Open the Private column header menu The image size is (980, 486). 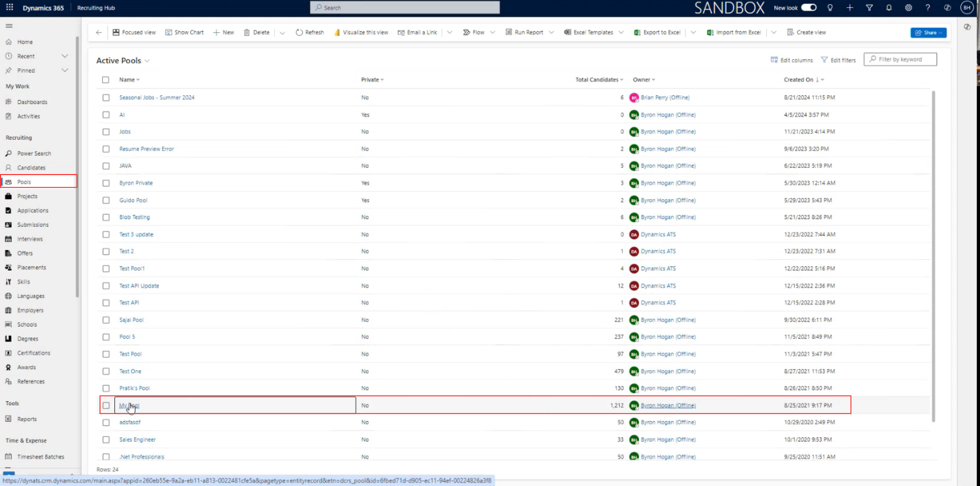pyautogui.click(x=372, y=80)
